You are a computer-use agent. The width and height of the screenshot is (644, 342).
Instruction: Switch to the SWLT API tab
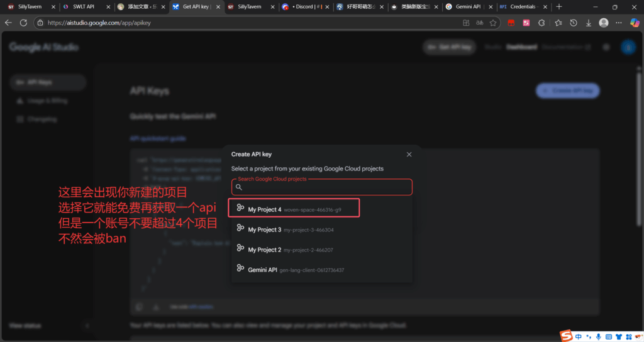82,7
